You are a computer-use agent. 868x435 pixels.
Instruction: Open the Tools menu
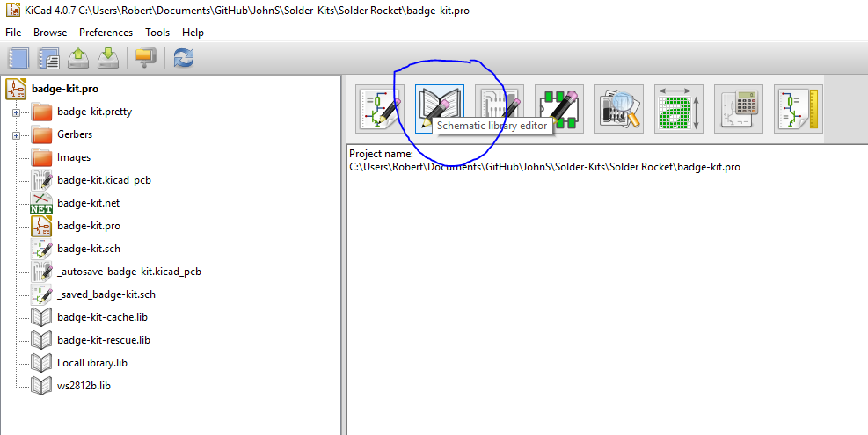pyautogui.click(x=157, y=33)
